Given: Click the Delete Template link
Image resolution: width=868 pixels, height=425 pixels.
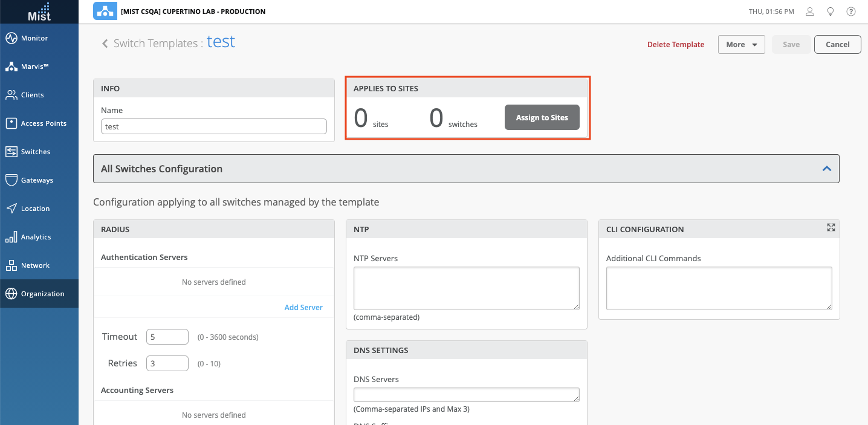Looking at the screenshot, I should pyautogui.click(x=675, y=44).
